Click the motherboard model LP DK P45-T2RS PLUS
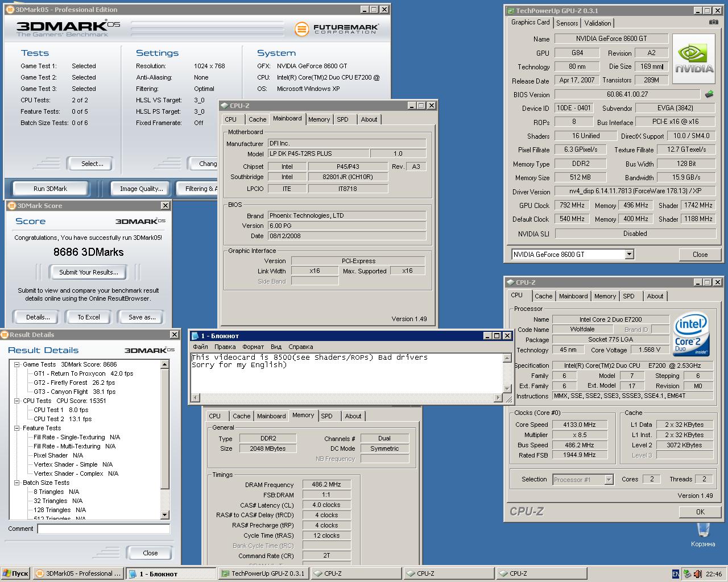The width and height of the screenshot is (728, 582). 318,153
